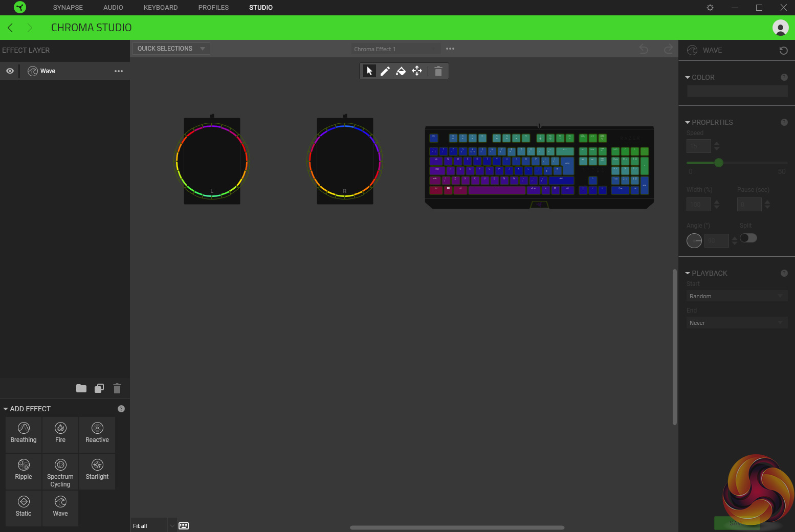Toggle the Split switch
The width and height of the screenshot is (795, 532).
748,238
